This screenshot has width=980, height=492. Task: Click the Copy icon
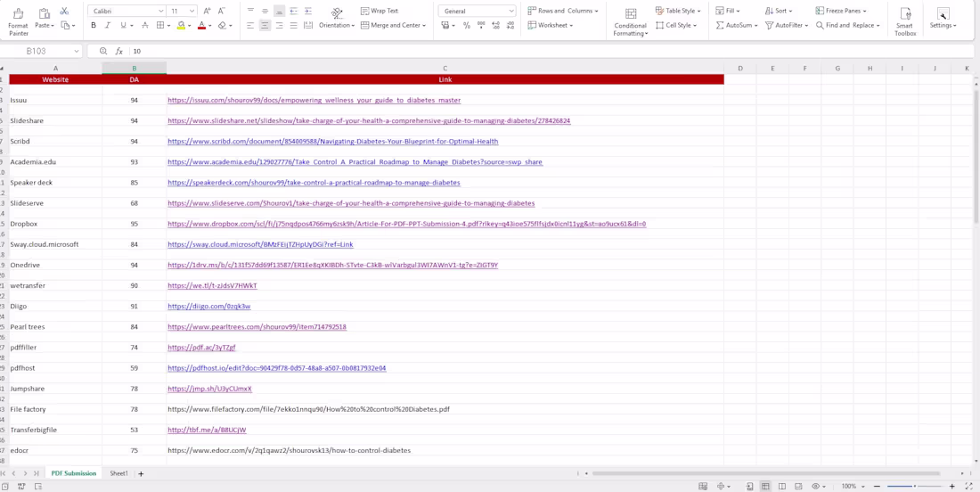tap(65, 25)
